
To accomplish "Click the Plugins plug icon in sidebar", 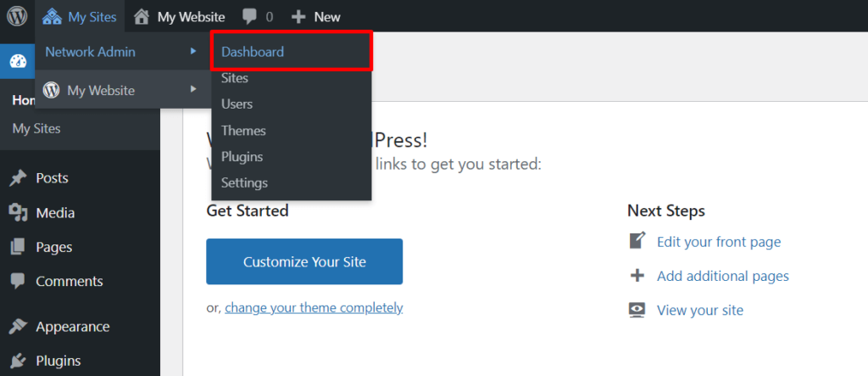I will coord(19,361).
